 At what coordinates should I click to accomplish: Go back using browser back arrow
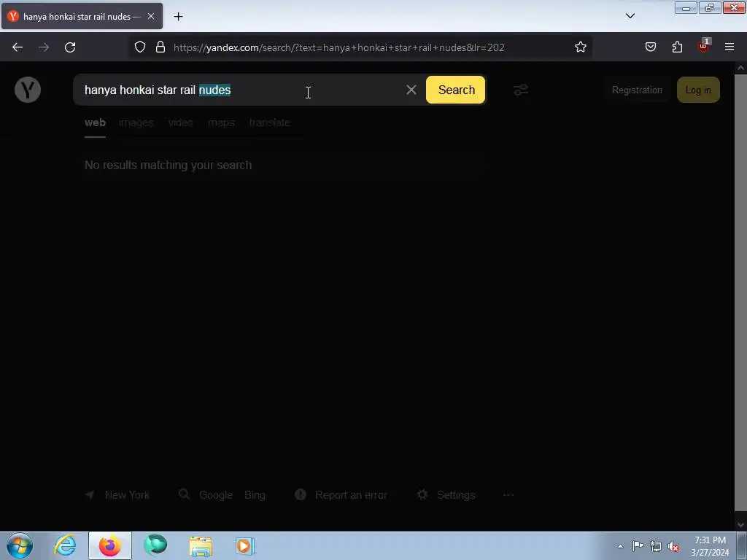click(x=18, y=47)
